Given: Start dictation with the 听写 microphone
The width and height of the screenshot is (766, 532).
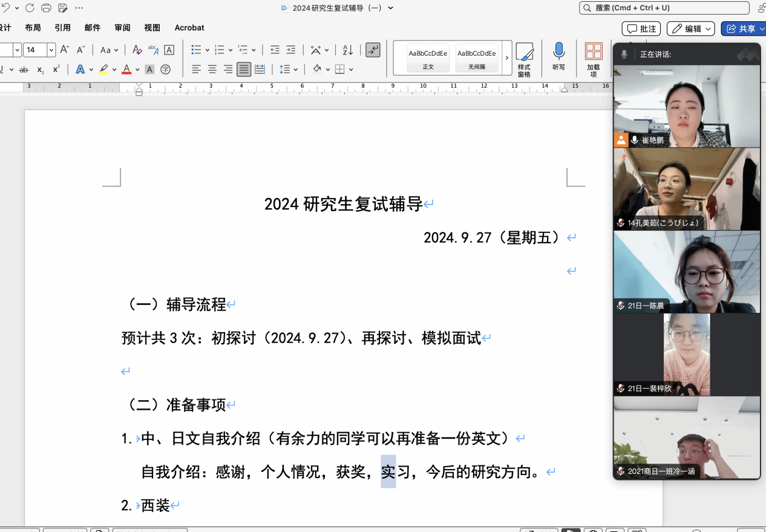Looking at the screenshot, I should tap(558, 56).
